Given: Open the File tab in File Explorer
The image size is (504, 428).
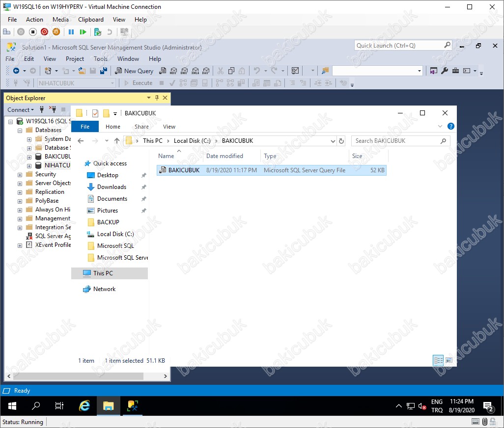Looking at the screenshot, I should coord(85,127).
